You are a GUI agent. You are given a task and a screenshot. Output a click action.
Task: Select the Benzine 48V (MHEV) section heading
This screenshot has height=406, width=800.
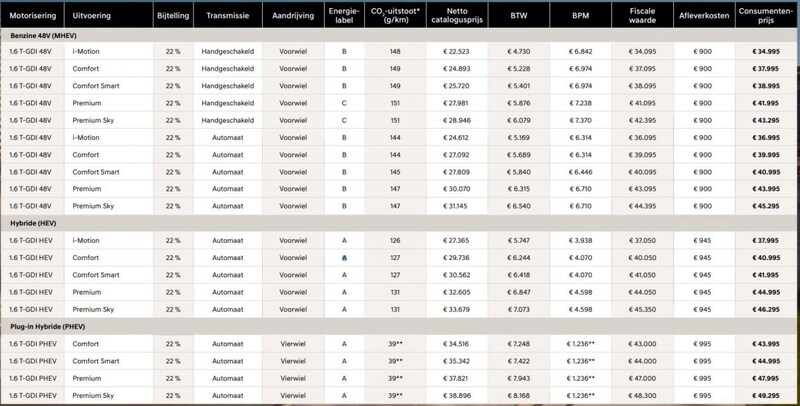45,35
